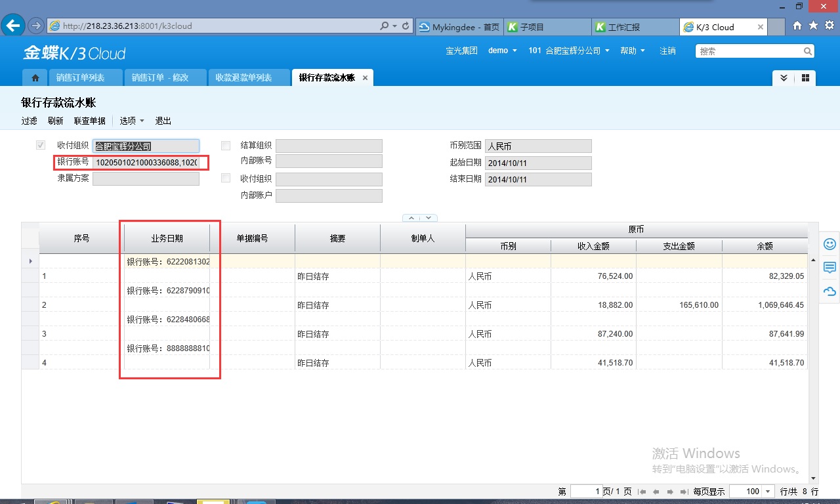Switch to the 收款退款单列表 tab
840x504 pixels.
[x=249, y=77]
